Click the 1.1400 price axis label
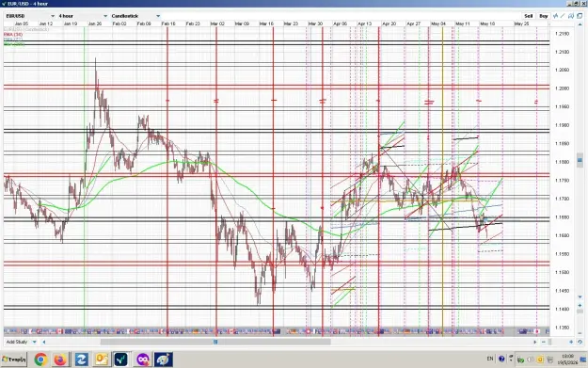The width and height of the screenshot is (588, 368). point(562,309)
